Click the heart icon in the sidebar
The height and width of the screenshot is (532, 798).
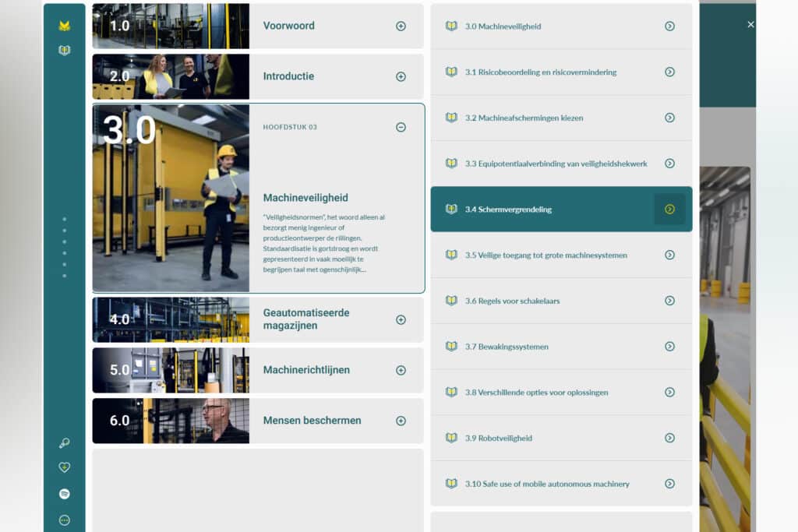coord(65,467)
